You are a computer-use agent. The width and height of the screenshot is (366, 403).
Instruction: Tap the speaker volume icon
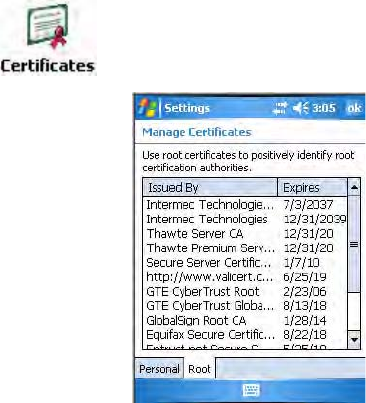tap(301, 108)
